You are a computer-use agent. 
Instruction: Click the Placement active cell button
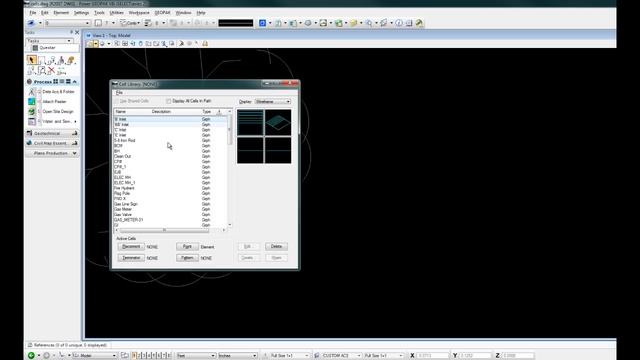tap(131, 247)
